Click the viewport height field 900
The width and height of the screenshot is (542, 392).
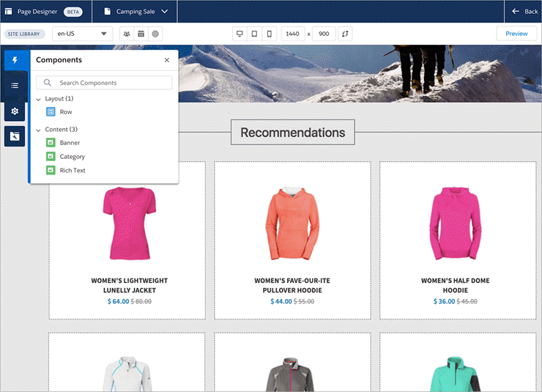(x=324, y=34)
